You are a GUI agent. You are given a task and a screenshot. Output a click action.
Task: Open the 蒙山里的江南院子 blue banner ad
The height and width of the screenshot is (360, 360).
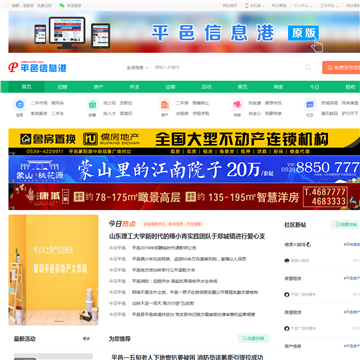click(x=184, y=169)
